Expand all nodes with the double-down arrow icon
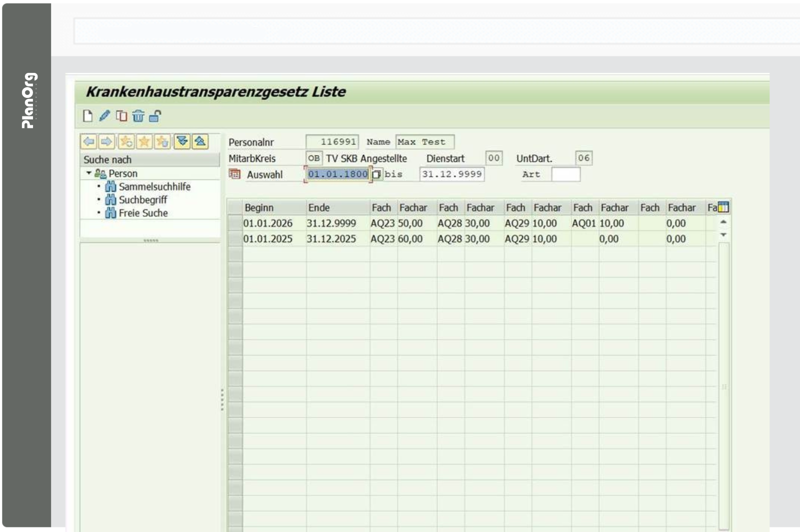The height and width of the screenshot is (532, 800). point(182,142)
